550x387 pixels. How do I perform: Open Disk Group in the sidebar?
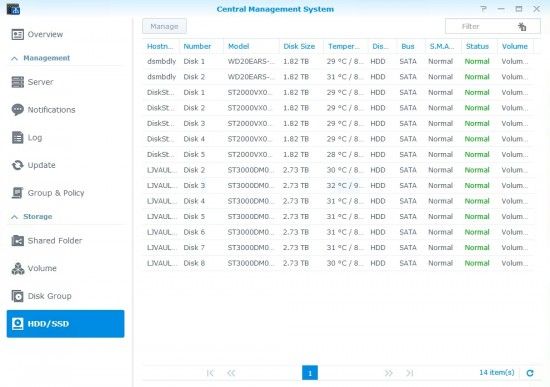pyautogui.click(x=66, y=296)
